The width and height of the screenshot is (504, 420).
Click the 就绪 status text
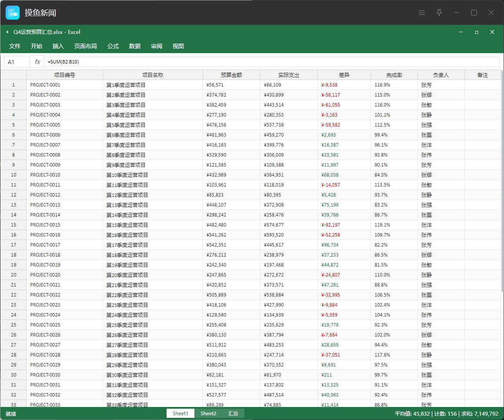click(x=11, y=413)
